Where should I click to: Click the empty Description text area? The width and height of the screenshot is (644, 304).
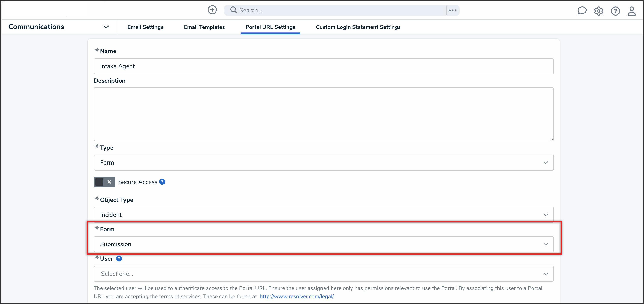[x=323, y=114]
